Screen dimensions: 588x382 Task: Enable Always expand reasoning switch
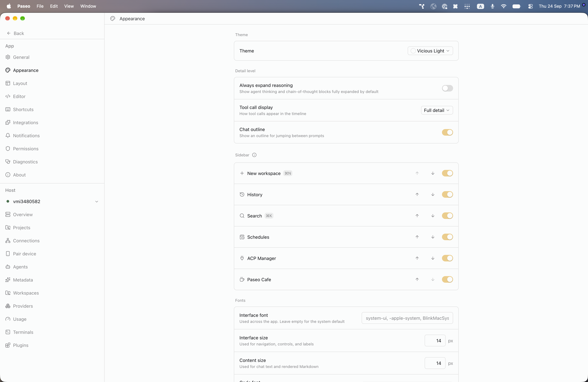coord(447,88)
